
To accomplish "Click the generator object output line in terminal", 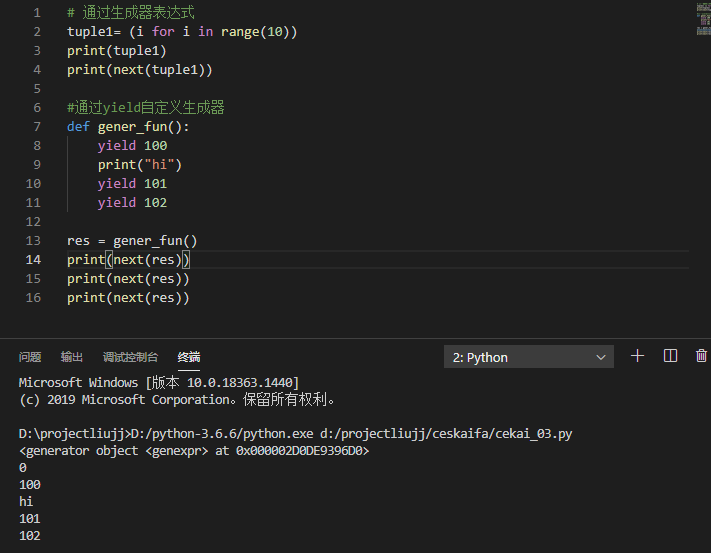I will 194,451.
